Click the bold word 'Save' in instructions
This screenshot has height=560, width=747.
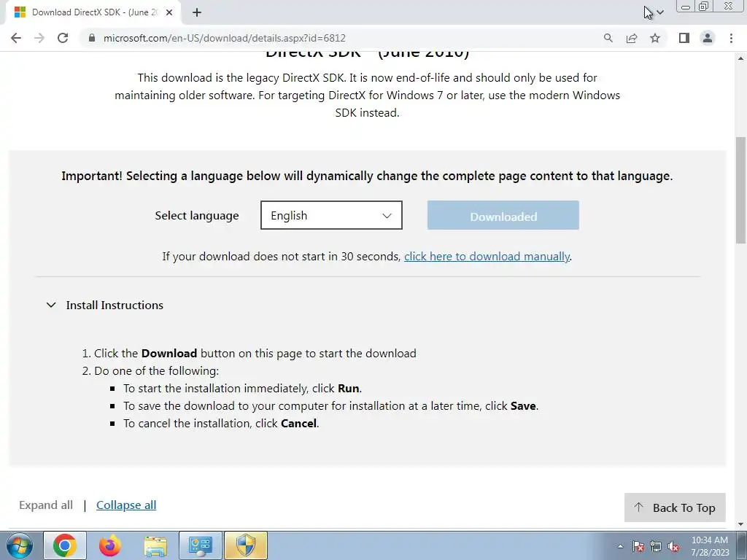[x=524, y=405]
